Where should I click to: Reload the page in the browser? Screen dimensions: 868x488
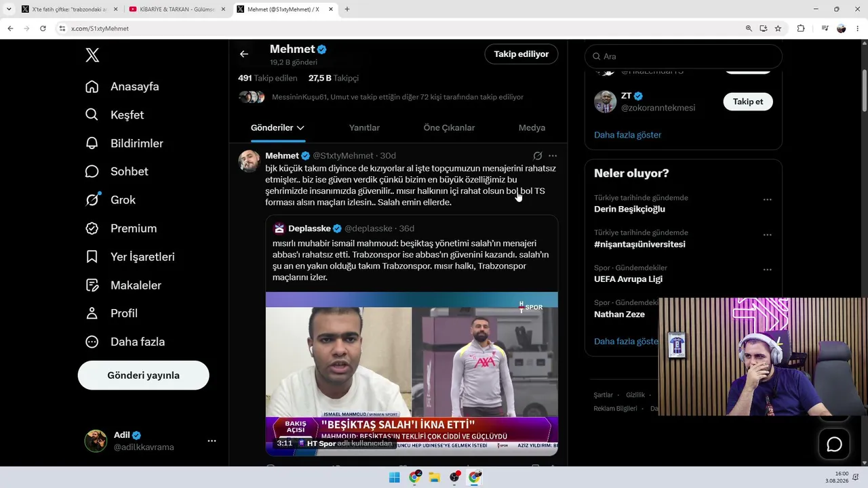click(43, 28)
